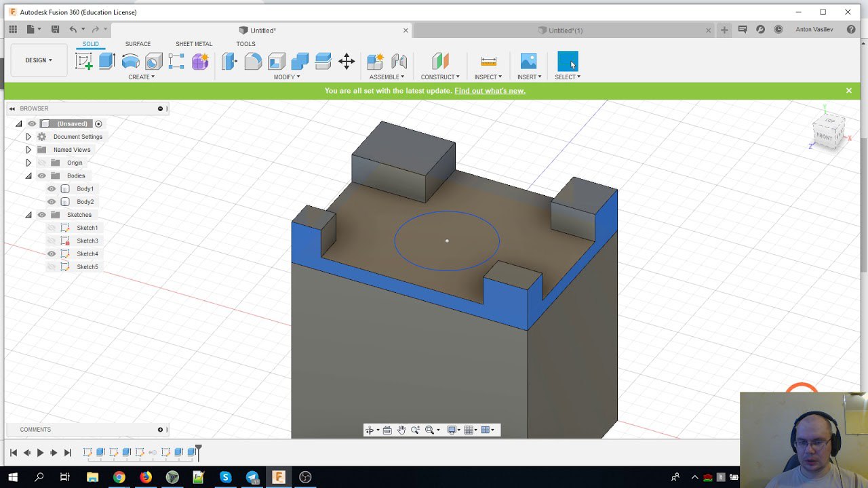Click the Measure tool under Inspect
868x488 pixels.
point(488,62)
